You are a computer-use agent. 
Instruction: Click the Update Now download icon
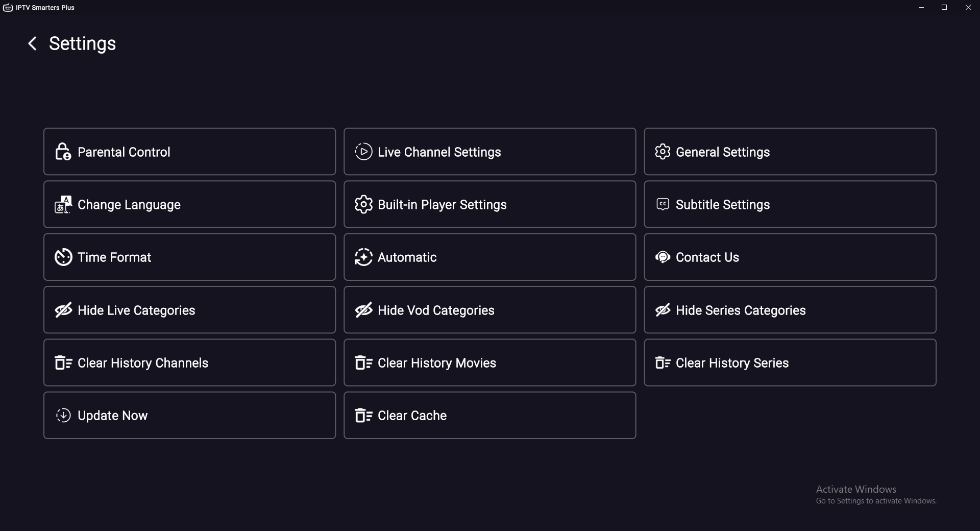click(x=63, y=415)
